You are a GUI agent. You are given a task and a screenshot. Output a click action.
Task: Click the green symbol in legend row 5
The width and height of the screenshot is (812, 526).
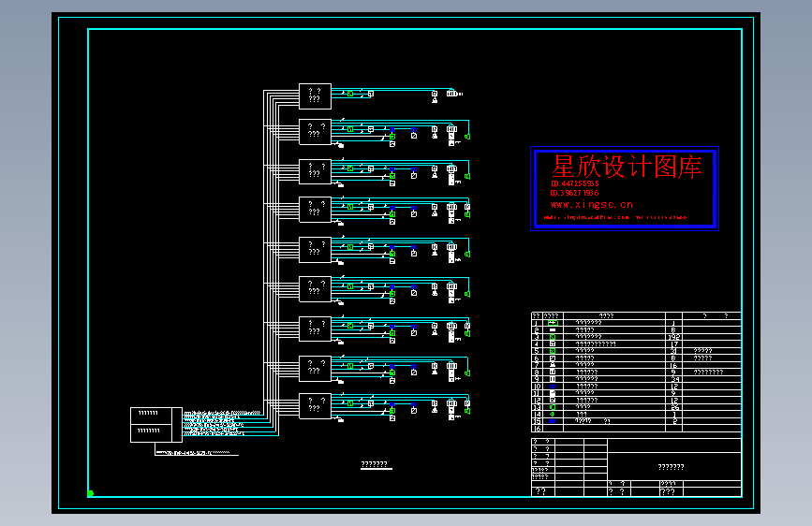[x=553, y=351]
